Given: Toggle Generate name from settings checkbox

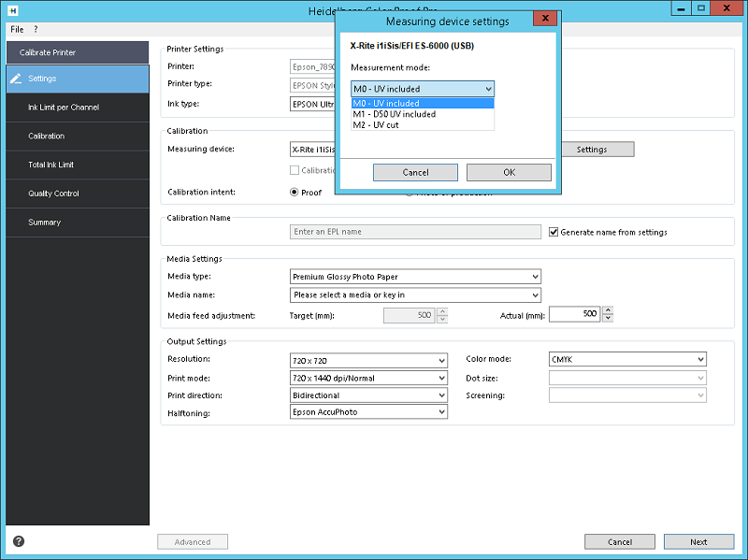Looking at the screenshot, I should 554,232.
